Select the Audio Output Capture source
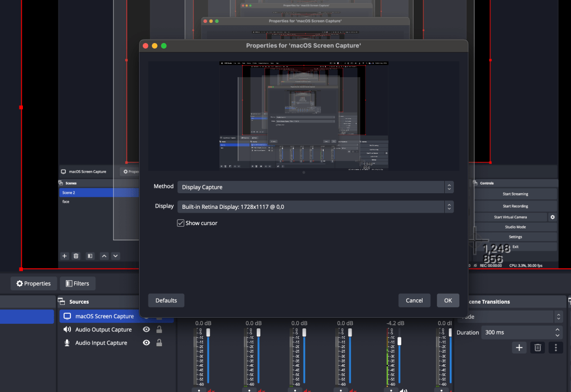 [x=103, y=329]
